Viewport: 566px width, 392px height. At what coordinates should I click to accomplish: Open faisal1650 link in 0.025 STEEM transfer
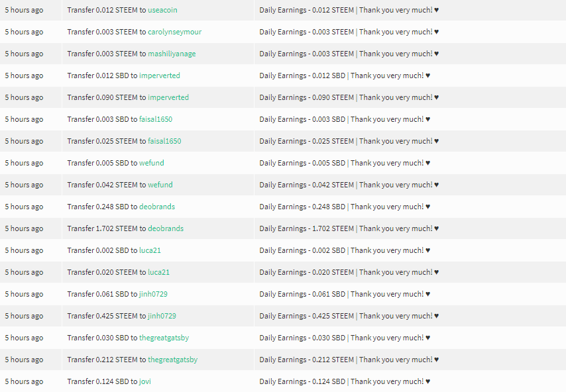164,141
